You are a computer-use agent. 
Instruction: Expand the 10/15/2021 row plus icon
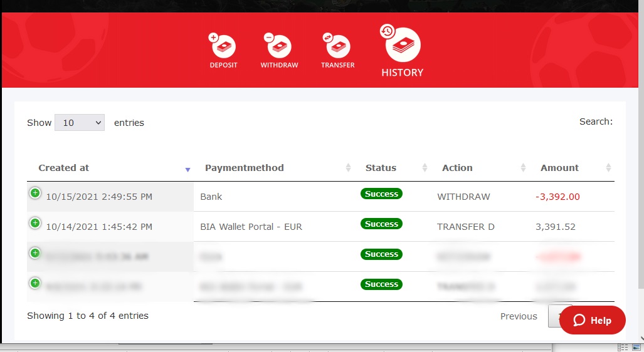click(35, 193)
